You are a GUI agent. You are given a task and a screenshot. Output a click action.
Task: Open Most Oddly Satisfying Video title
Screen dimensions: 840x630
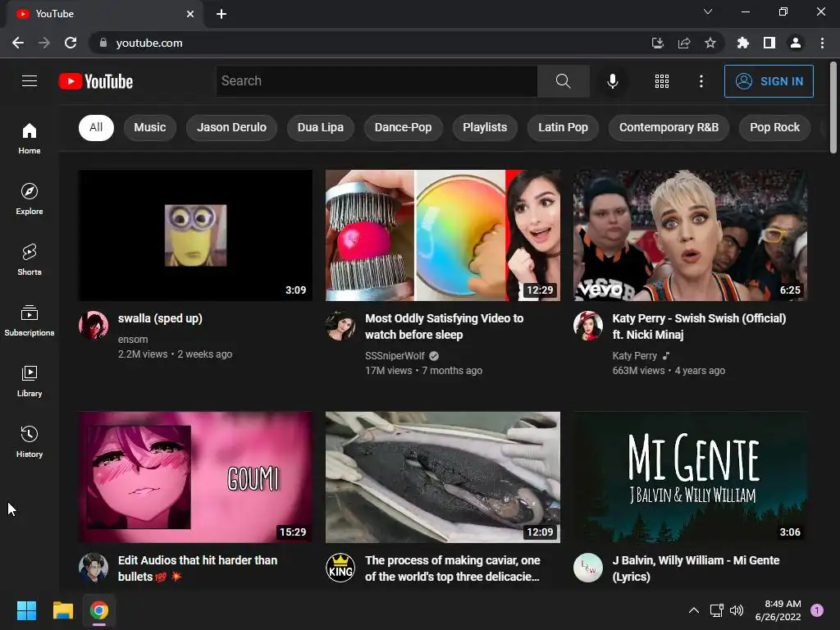coord(445,326)
